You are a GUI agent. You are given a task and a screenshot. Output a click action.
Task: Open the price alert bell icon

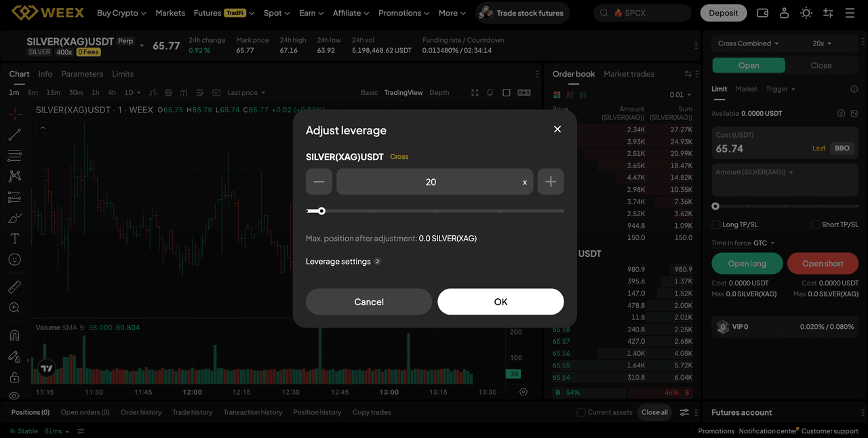[490, 93]
